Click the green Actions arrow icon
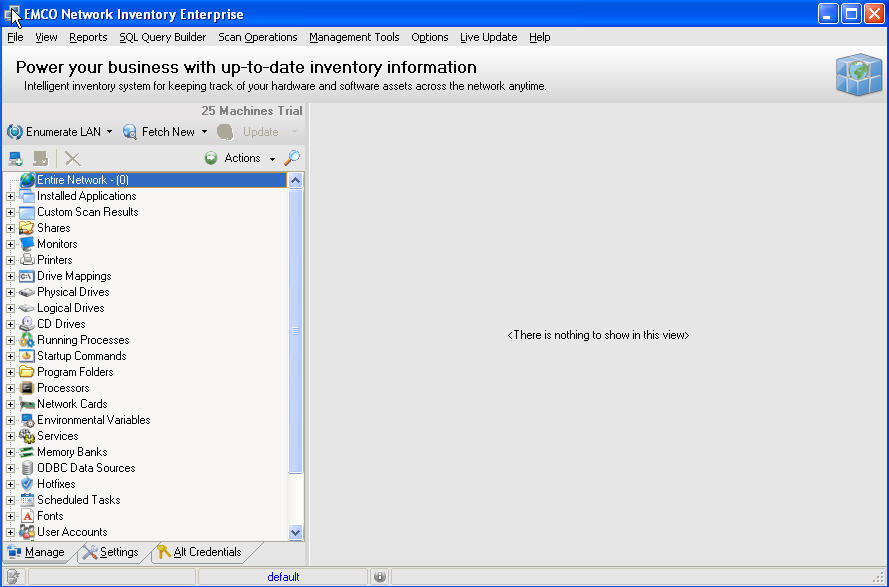889x587 pixels. (x=210, y=157)
